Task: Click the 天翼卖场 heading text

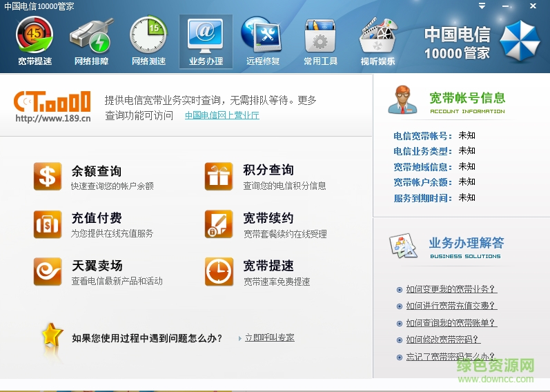Action: (97, 266)
